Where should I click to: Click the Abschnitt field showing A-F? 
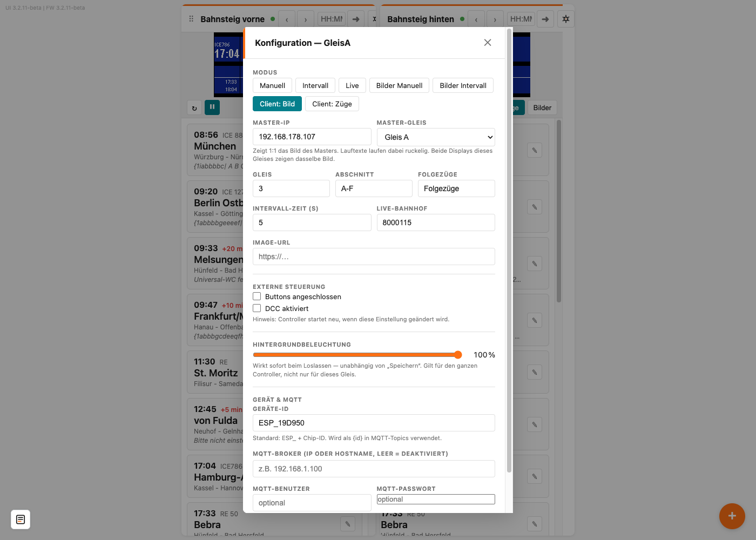374,188
